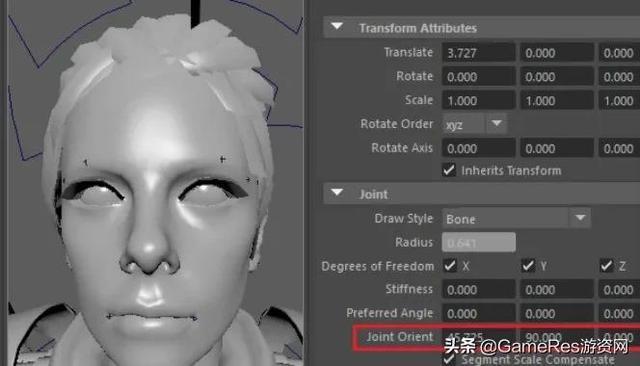Toggle the Inherits Transform checkbox
Image resolution: width=640 pixels, height=366 pixels.
coord(449,170)
